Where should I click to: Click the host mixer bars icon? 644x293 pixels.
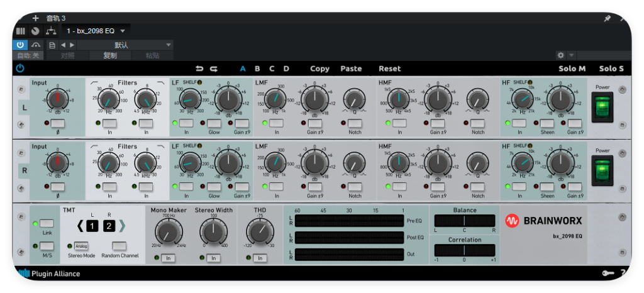pos(20,31)
